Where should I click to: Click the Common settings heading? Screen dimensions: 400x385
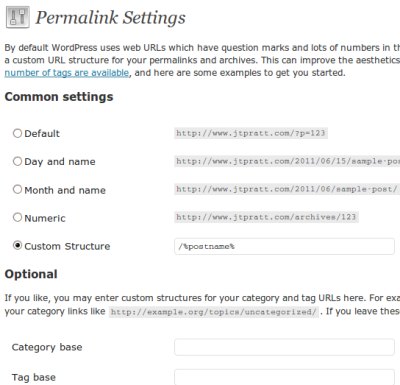pos(59,97)
